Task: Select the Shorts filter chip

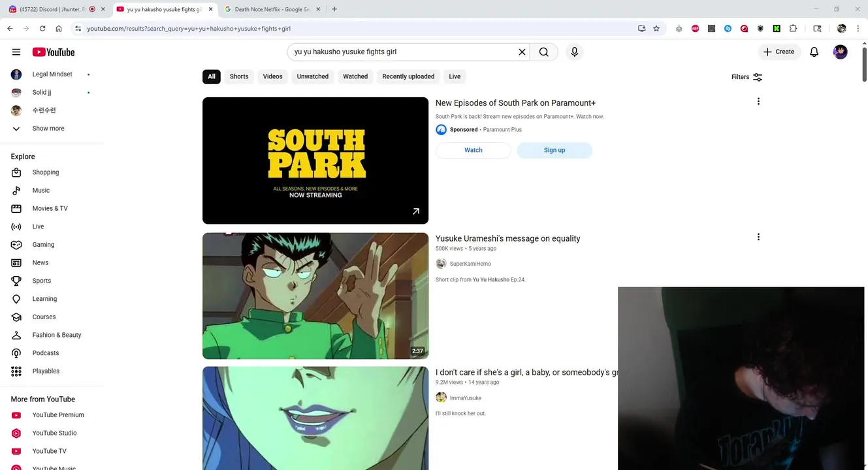Action: coord(239,76)
